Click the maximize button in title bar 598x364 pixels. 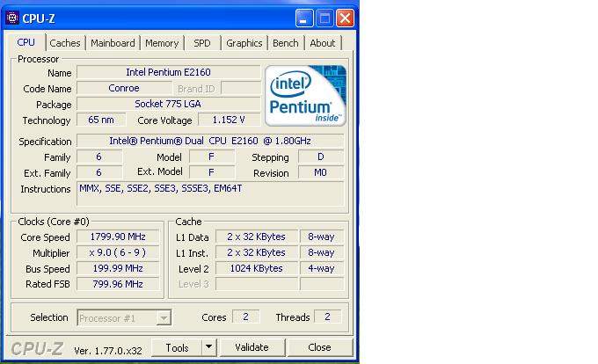tap(325, 18)
